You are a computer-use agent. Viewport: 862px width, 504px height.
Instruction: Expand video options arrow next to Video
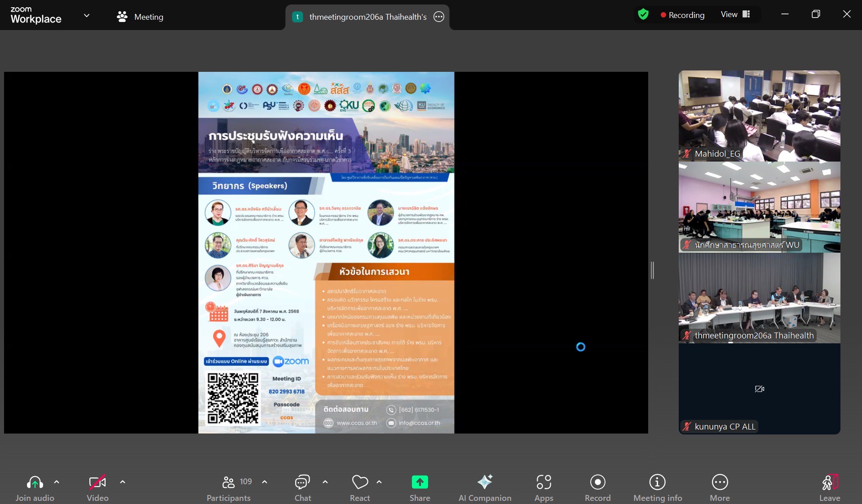[123, 482]
